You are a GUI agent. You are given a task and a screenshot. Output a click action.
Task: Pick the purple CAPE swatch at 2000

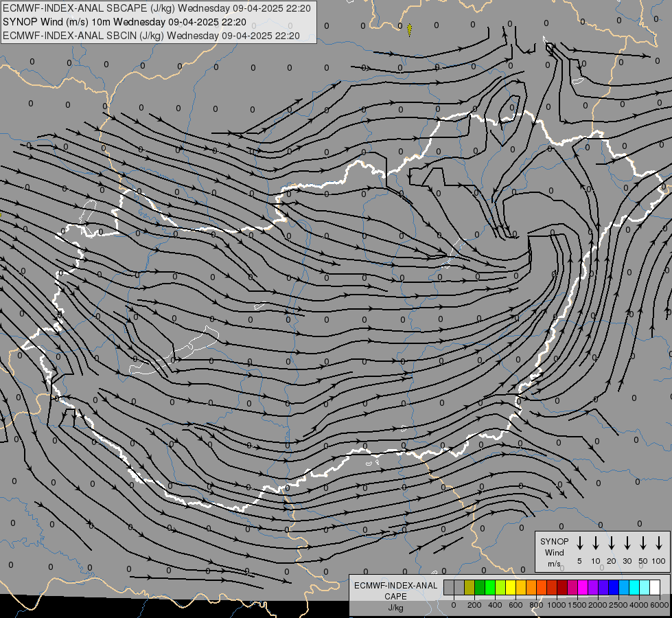[593, 587]
